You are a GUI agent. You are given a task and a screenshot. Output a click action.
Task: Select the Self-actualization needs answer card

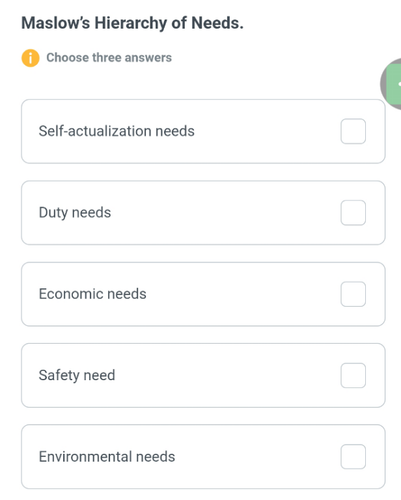(203, 131)
